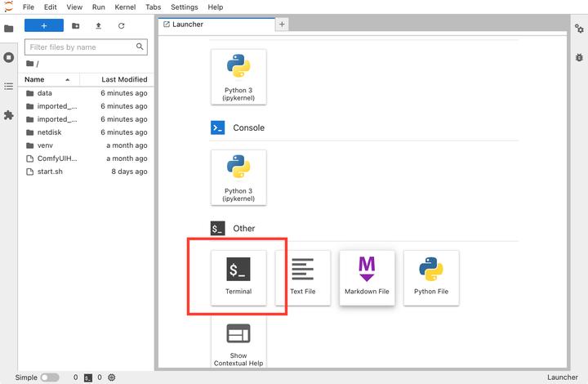Select the ComfyUIH... file
Image resolution: width=588 pixels, height=384 pixels.
[x=87, y=159]
